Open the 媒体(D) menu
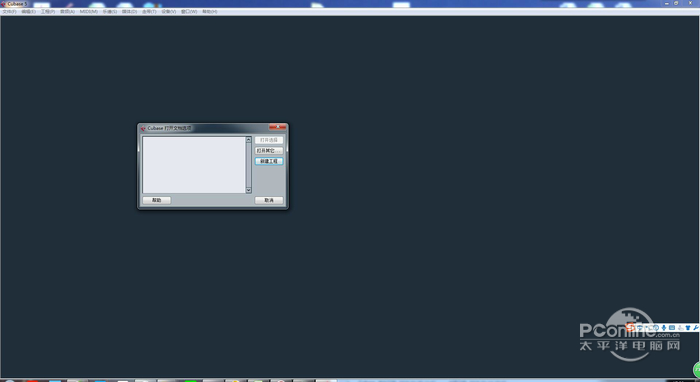 [129, 12]
